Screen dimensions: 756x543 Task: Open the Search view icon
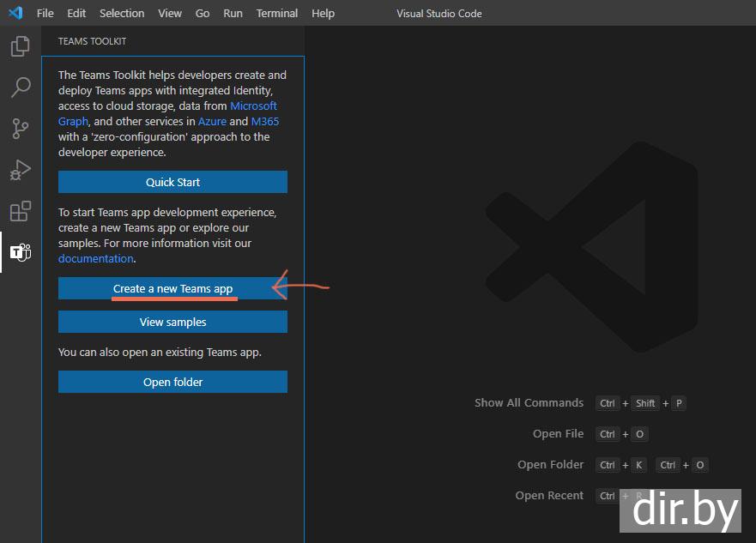click(x=20, y=87)
